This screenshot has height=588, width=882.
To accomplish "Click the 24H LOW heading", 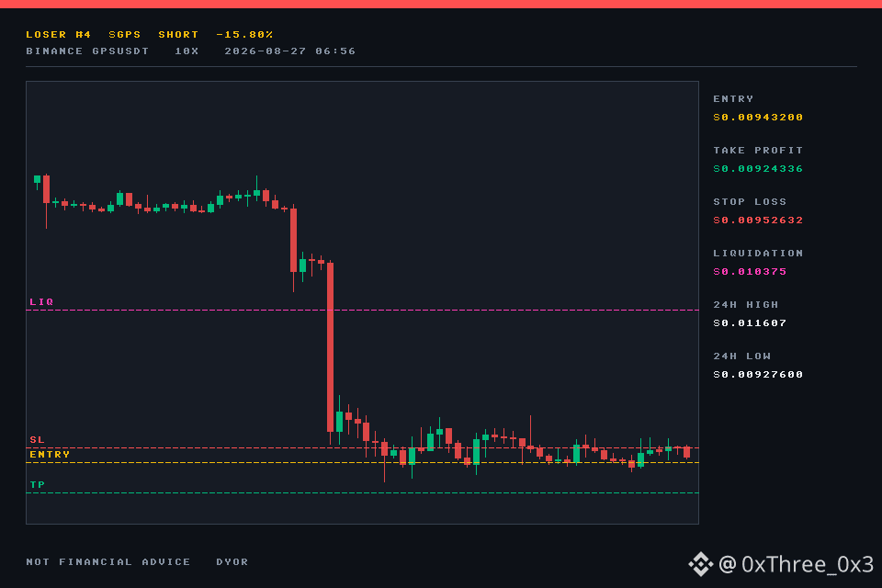I will 742,356.
